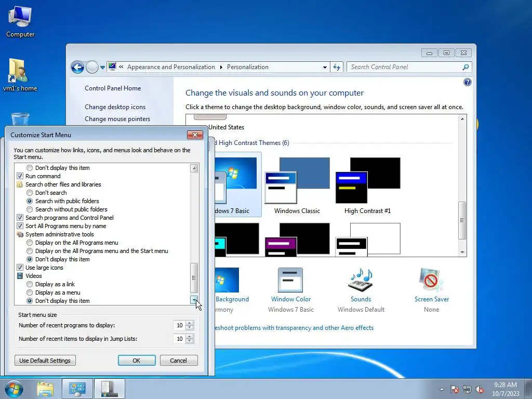Open the Sounds icon

click(361, 280)
